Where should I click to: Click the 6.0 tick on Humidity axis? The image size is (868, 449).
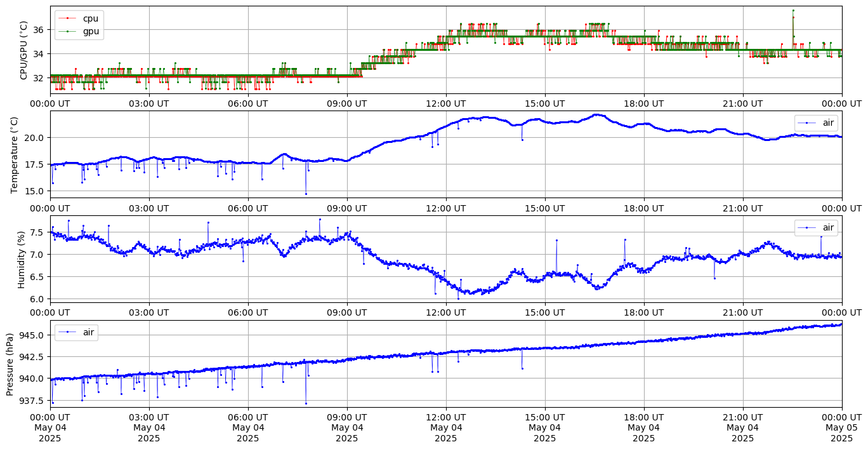[38, 299]
